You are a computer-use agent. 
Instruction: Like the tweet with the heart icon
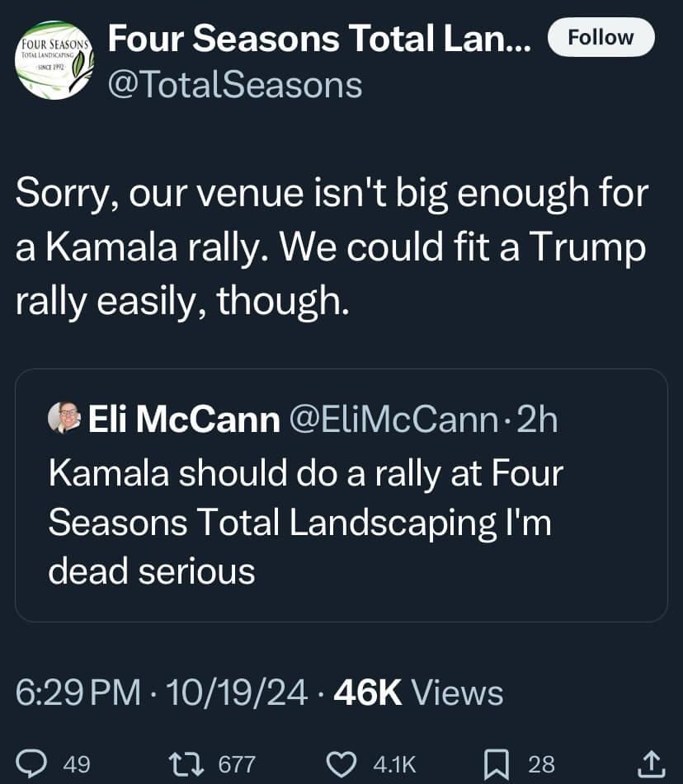point(341,764)
